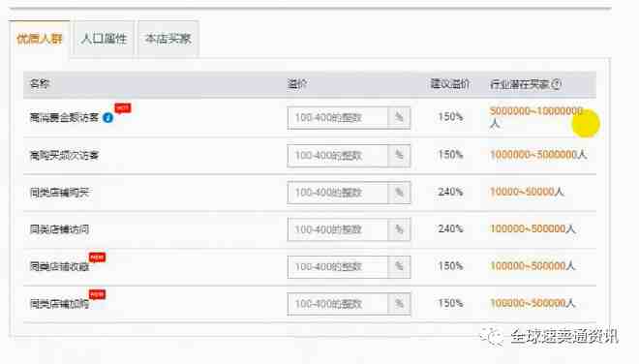
Task: Switch to the 优质人群 tab
Action: tap(40, 39)
